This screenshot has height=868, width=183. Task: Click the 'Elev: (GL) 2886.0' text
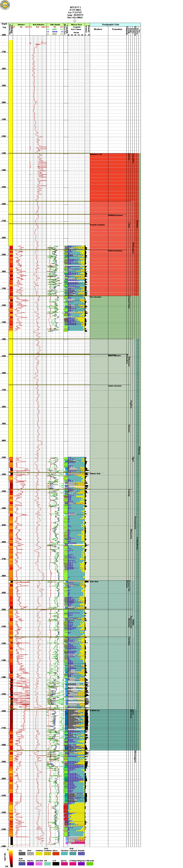[x=75, y=18]
